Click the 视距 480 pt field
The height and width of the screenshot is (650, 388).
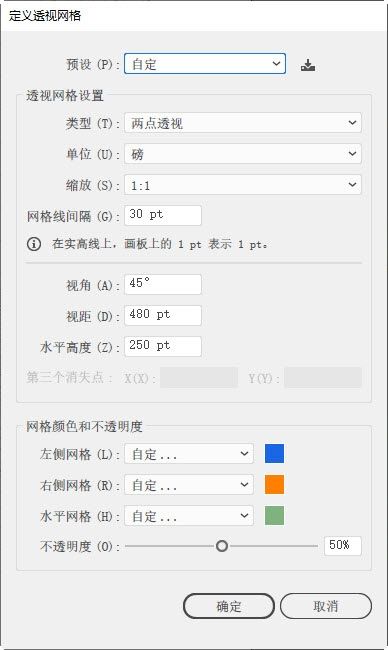[163, 315]
